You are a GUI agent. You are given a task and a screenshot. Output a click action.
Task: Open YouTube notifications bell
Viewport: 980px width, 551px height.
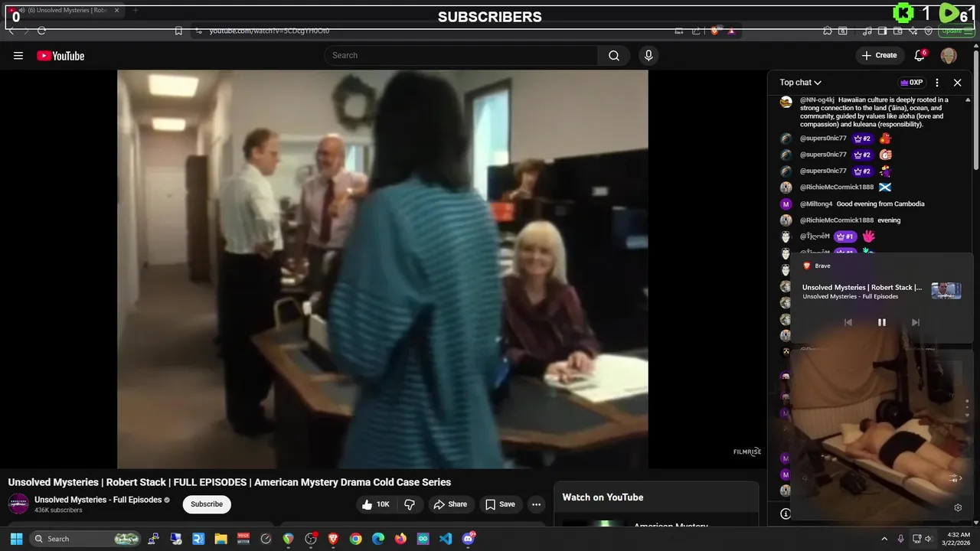pos(920,55)
